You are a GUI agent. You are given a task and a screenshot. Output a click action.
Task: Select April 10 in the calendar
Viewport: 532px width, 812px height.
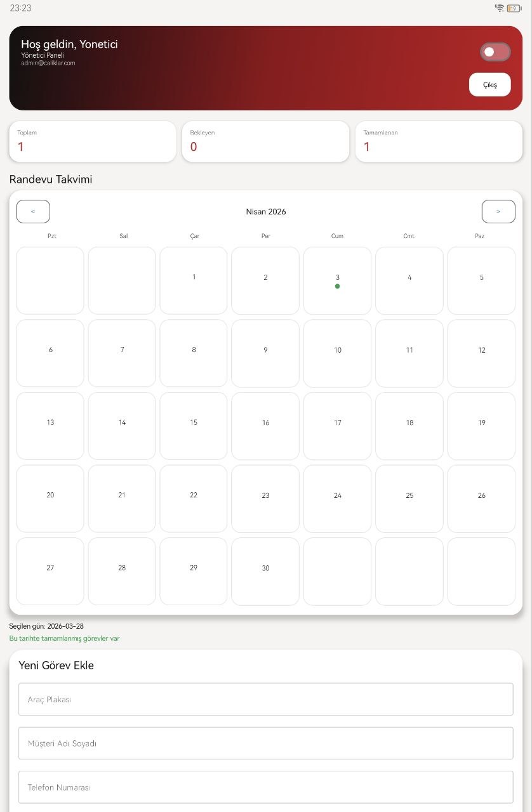(337, 353)
